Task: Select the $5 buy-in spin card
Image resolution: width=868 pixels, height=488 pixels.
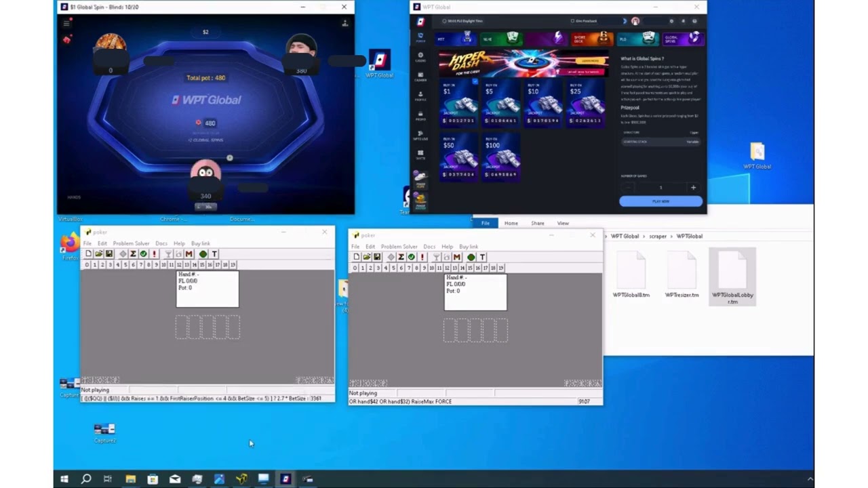Action: pyautogui.click(x=500, y=102)
